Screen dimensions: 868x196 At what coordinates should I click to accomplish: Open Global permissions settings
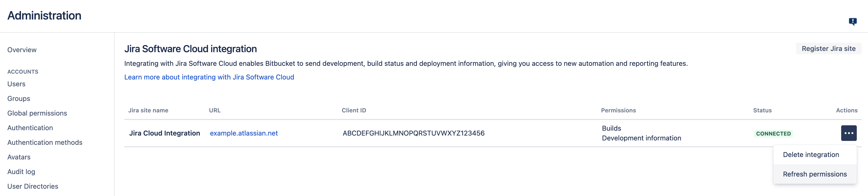[x=37, y=113]
